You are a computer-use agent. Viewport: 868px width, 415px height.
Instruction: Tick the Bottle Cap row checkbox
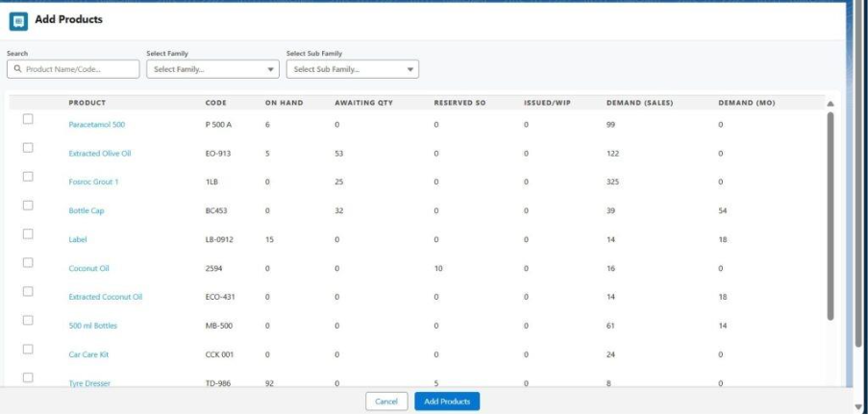coord(28,206)
